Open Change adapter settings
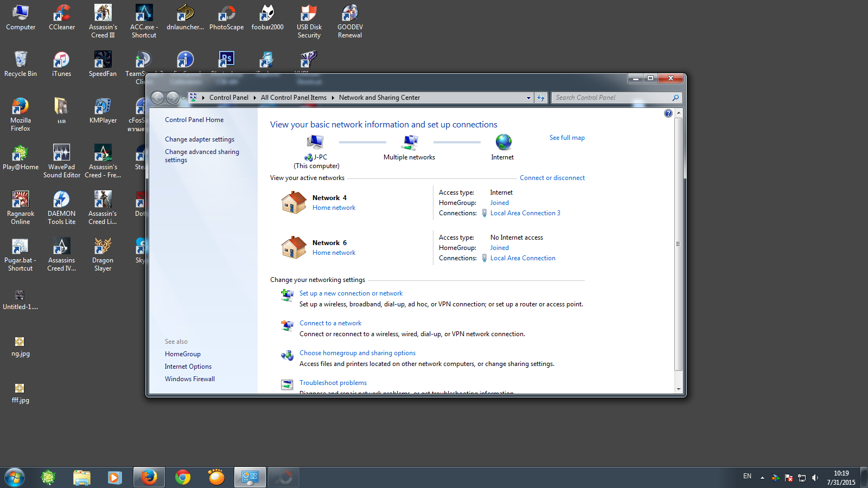868x488 pixels. tap(200, 139)
